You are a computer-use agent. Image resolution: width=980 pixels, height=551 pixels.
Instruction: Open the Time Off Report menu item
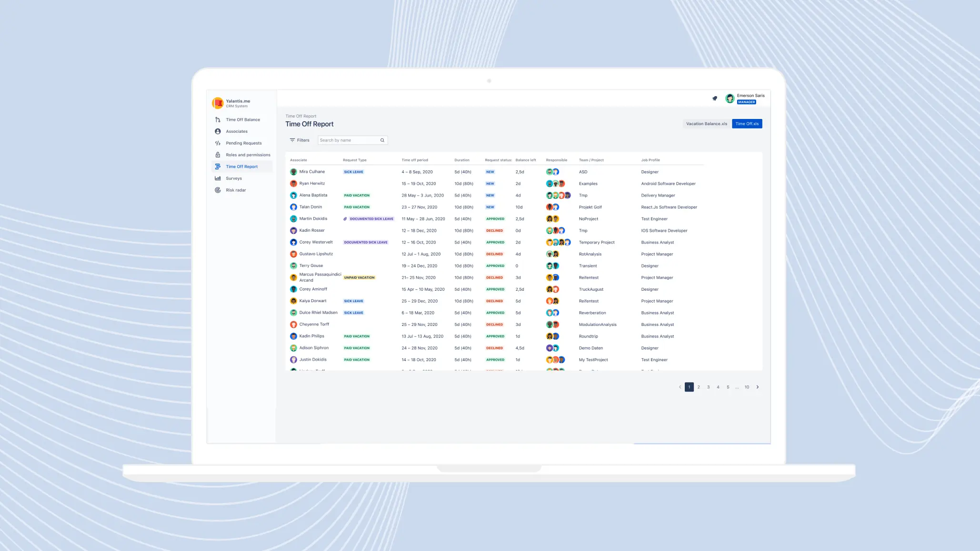pyautogui.click(x=241, y=167)
